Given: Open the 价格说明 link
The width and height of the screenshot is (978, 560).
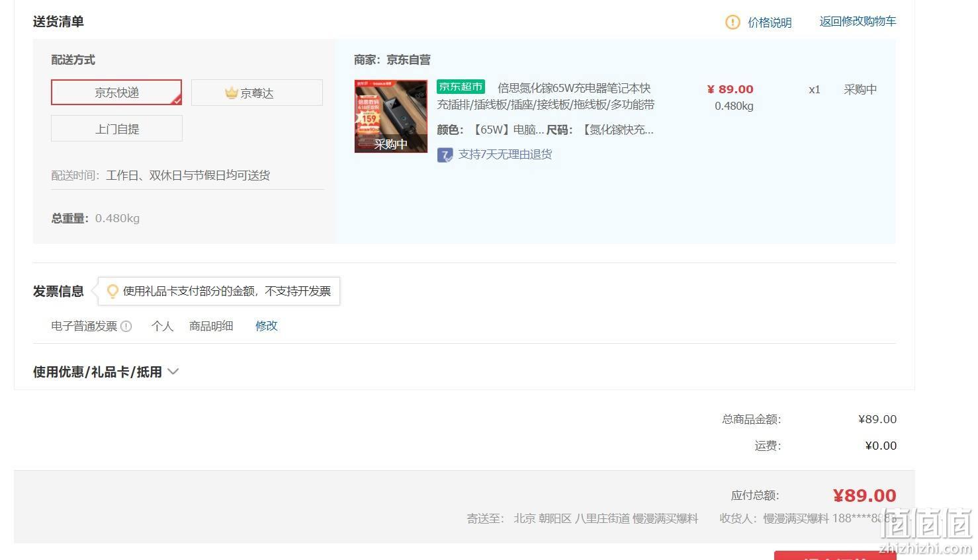Looking at the screenshot, I should click(770, 22).
